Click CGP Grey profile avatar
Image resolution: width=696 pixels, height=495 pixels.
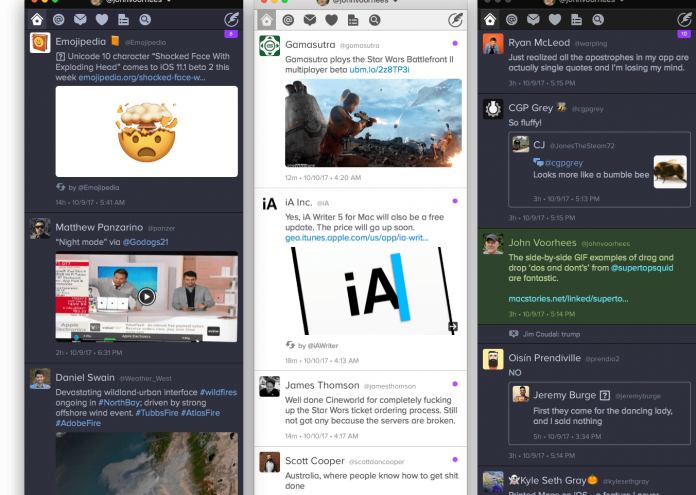point(493,109)
